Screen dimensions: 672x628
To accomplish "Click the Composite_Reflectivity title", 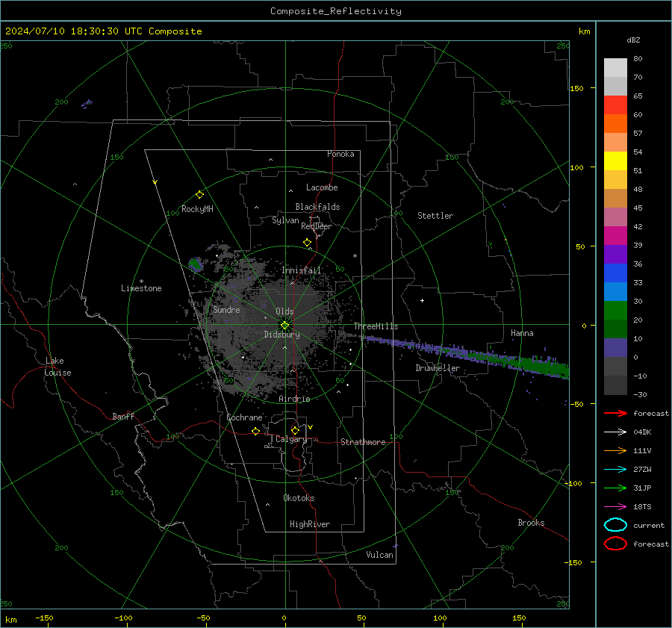I will pos(336,11).
